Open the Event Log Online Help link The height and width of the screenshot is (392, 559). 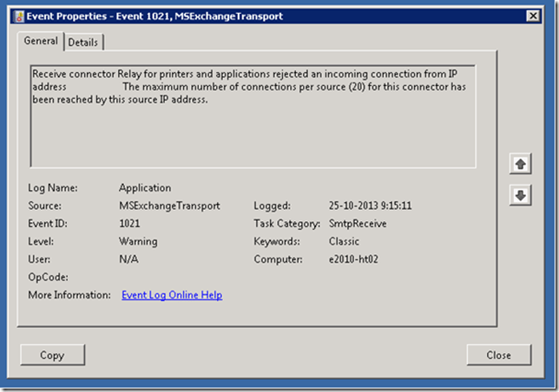(x=172, y=295)
